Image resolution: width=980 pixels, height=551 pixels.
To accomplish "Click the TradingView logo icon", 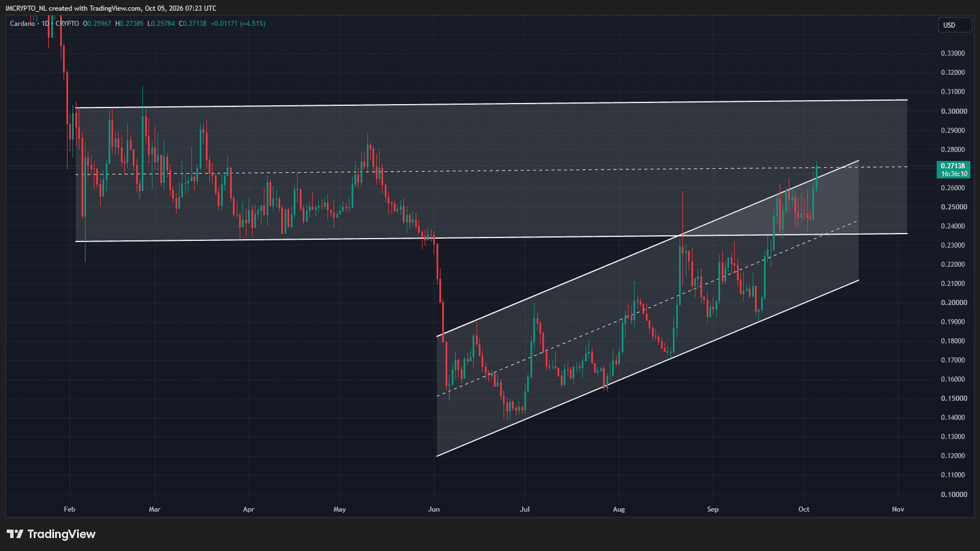I will coord(15,534).
